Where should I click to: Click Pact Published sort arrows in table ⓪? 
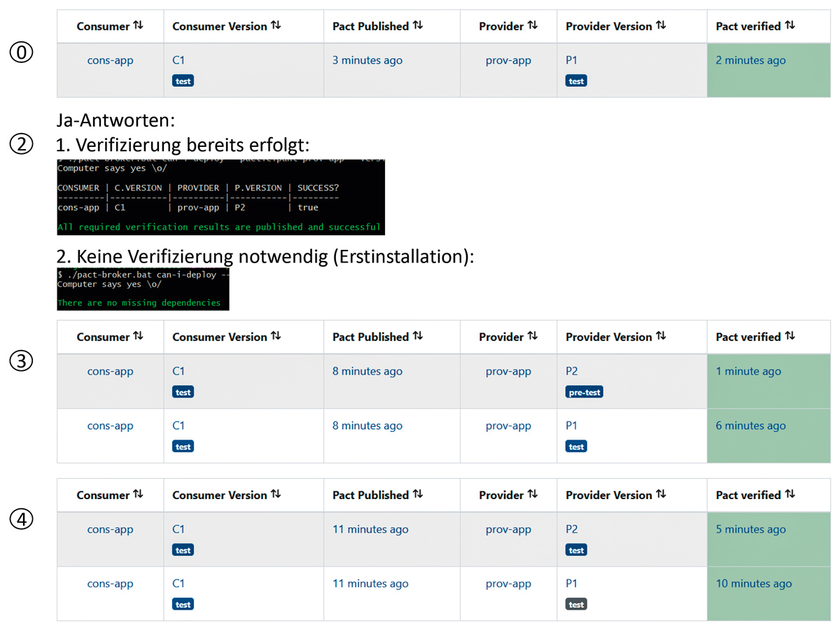(418, 26)
